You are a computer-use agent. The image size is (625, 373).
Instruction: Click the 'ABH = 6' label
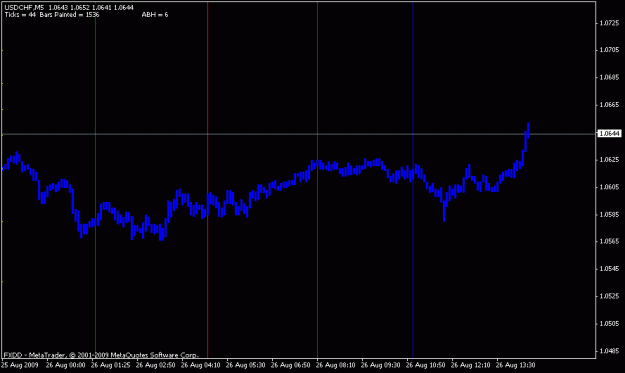tap(155, 15)
